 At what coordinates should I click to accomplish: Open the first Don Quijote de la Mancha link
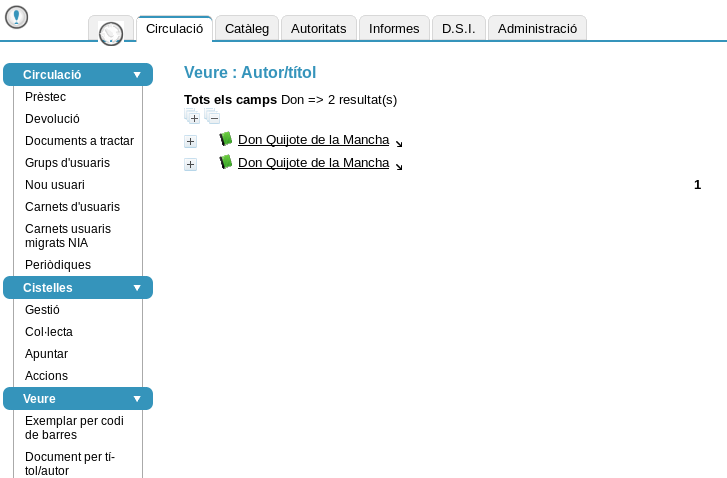coord(313,140)
